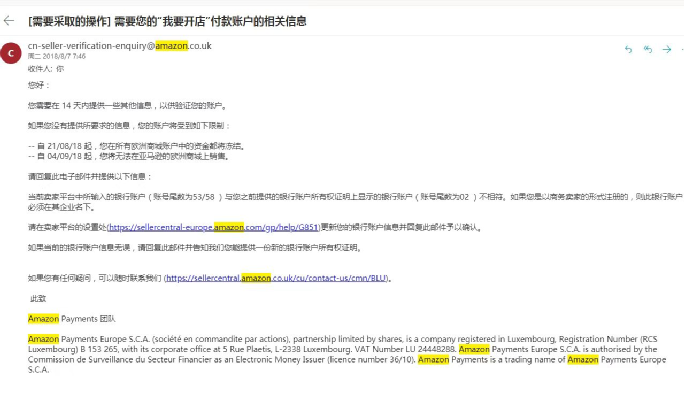Click the greeting text 您好
This screenshot has width=684, height=405.
pos(39,85)
